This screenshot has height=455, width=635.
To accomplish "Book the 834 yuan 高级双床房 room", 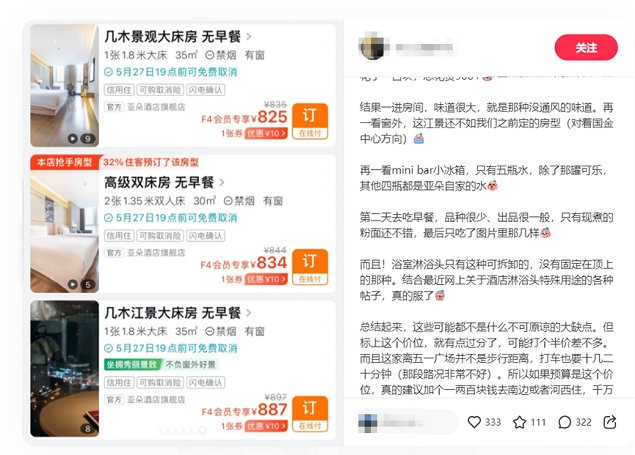I will (310, 267).
